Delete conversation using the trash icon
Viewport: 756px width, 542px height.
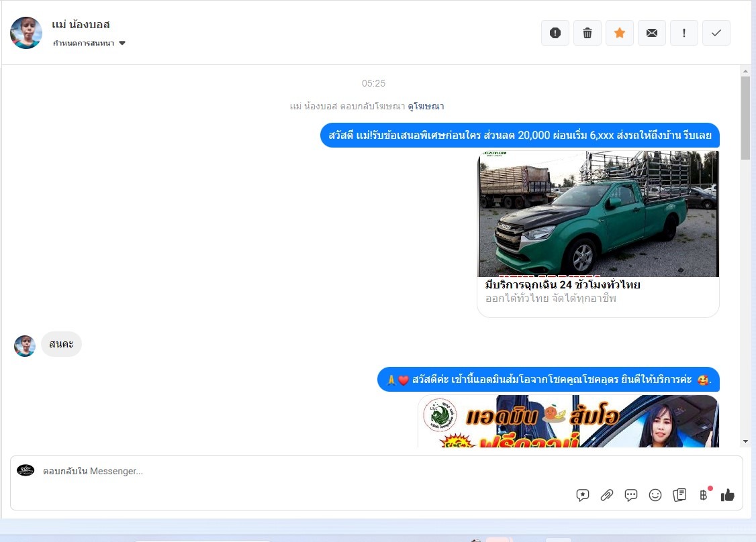click(x=587, y=33)
